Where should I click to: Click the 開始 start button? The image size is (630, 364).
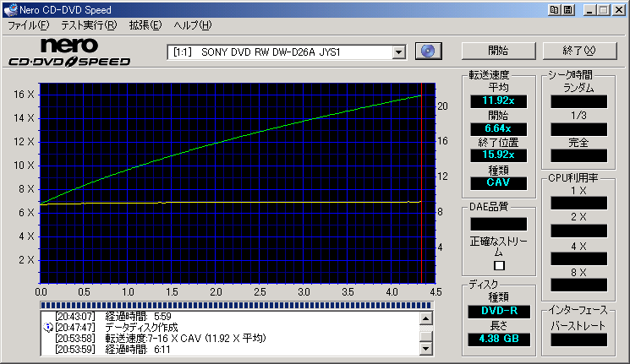click(498, 51)
